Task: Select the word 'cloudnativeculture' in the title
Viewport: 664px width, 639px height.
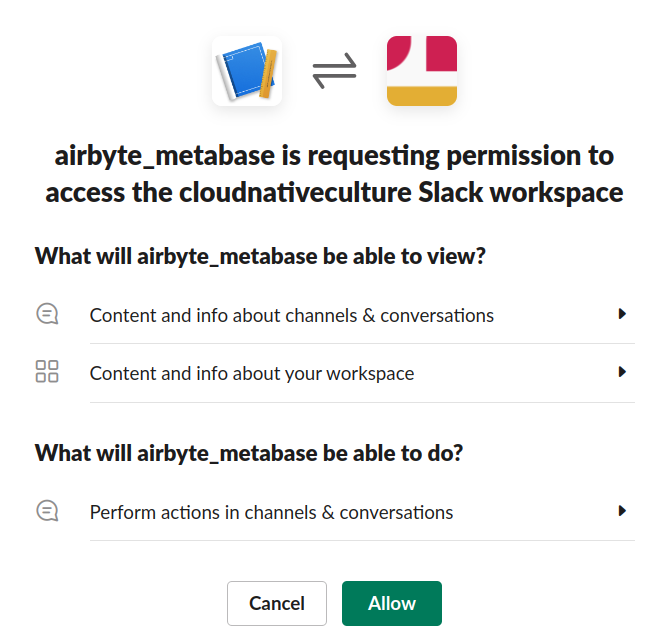Action: (295, 193)
